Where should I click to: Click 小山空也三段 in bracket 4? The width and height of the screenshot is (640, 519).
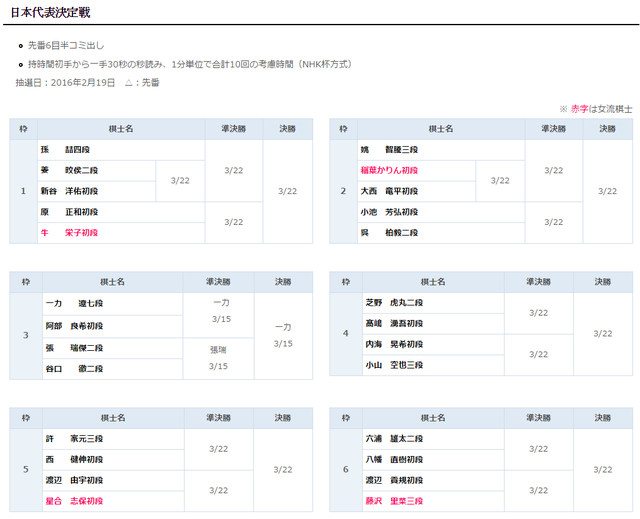coord(394,366)
